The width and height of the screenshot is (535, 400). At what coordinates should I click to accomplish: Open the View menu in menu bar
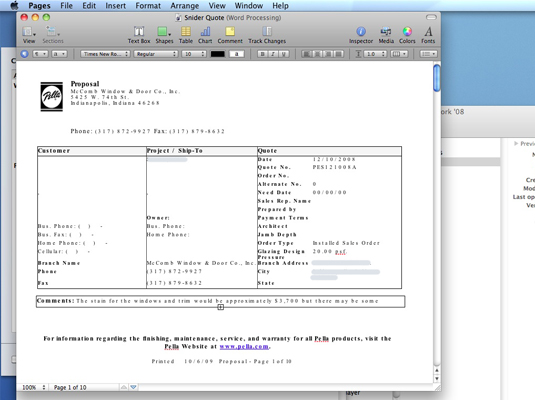(x=217, y=5)
